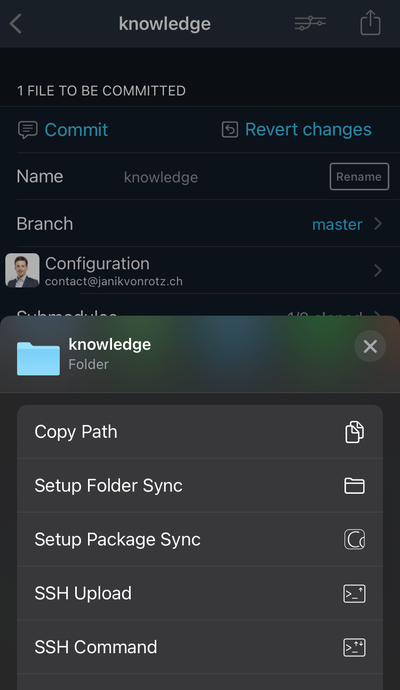Image resolution: width=400 pixels, height=690 pixels.
Task: Tap the profile photo next to Configuration
Action: point(22,270)
